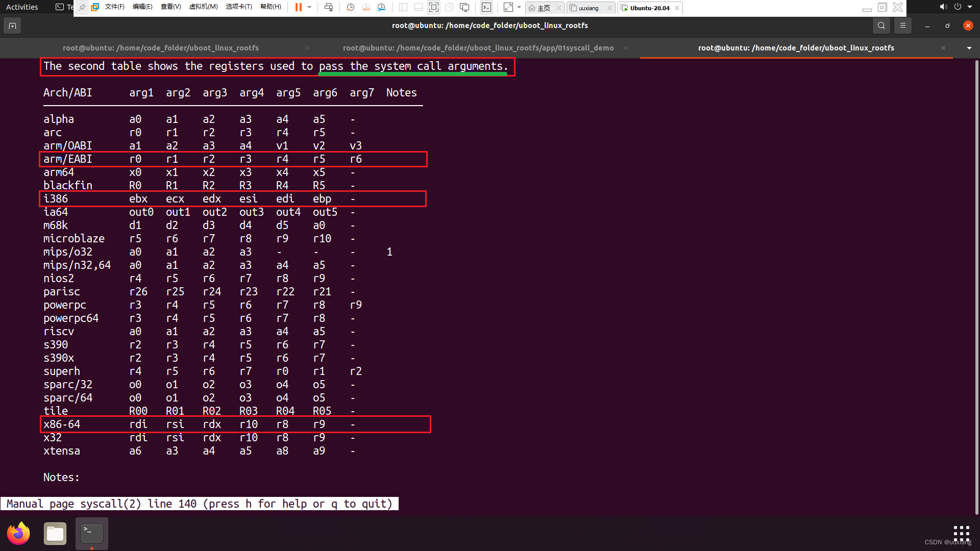
Task: Close the 主页 VMware tab
Action: [558, 8]
